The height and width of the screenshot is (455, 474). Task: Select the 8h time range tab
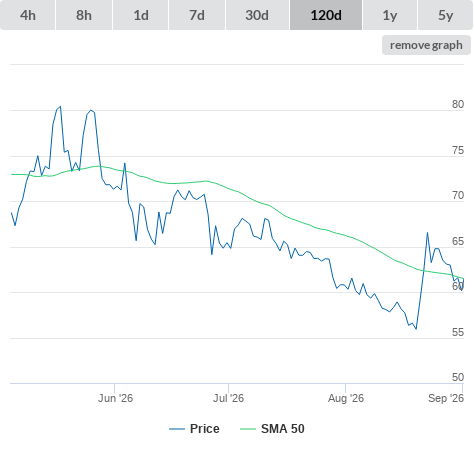pyautogui.click(x=84, y=15)
